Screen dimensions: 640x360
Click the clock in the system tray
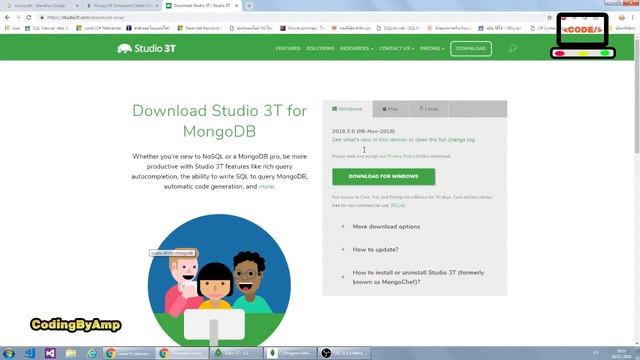(x=621, y=353)
